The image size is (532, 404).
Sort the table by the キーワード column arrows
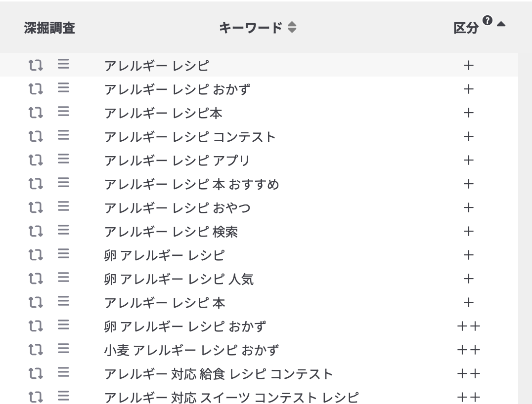pos(292,28)
